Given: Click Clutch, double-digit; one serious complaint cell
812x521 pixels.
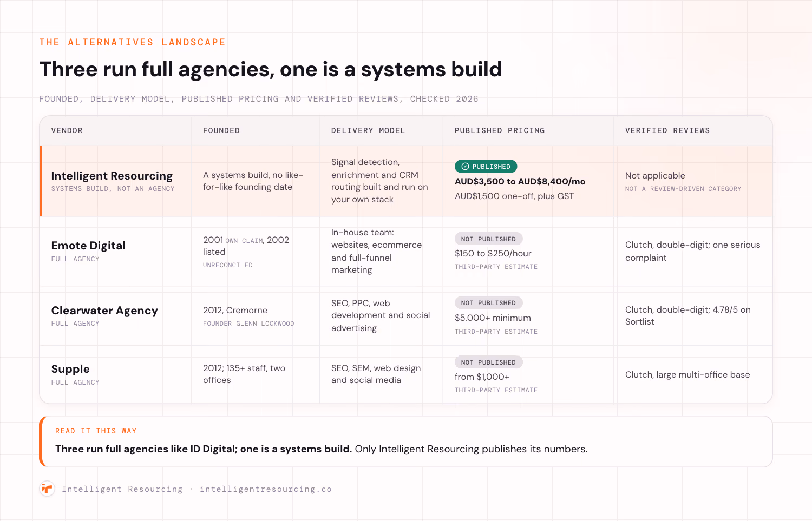Looking at the screenshot, I should [x=693, y=251].
